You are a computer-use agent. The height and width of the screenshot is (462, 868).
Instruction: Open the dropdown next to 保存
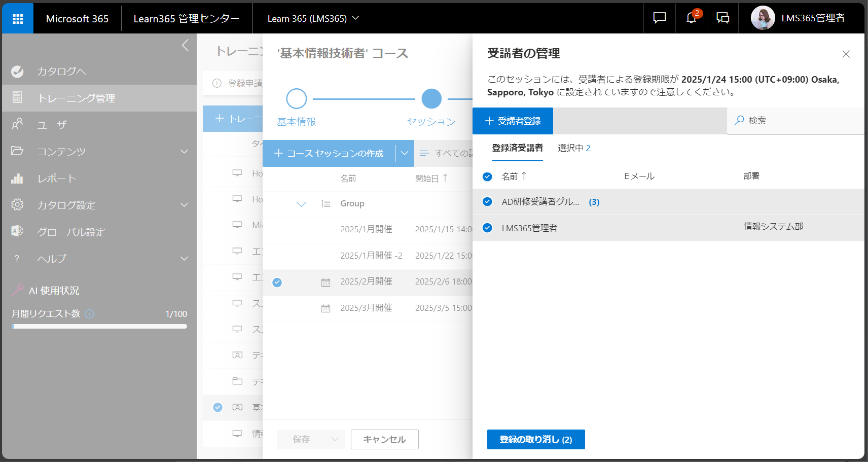click(335, 440)
